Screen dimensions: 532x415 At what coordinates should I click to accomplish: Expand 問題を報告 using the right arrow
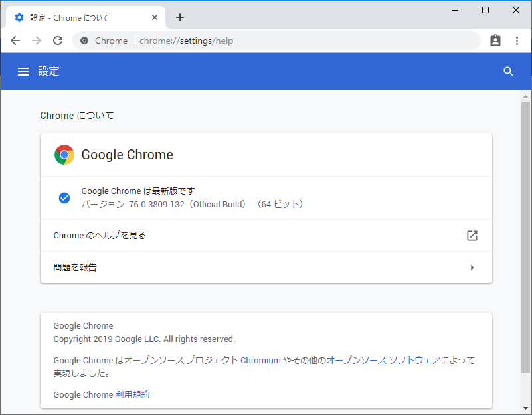(x=472, y=267)
